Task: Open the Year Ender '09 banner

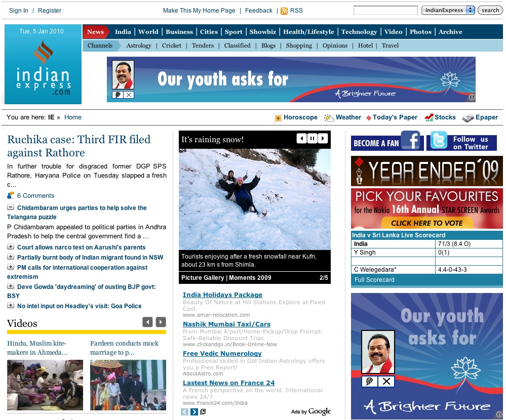Action: (x=426, y=171)
